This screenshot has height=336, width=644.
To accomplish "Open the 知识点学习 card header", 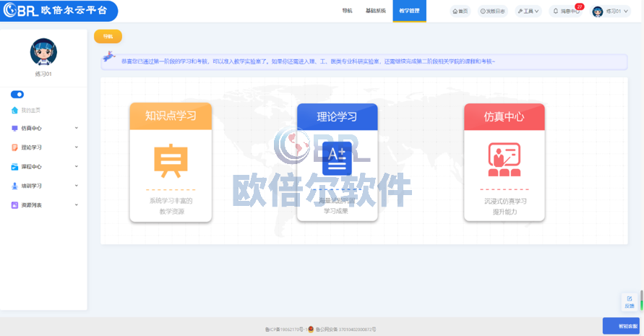I will click(171, 116).
